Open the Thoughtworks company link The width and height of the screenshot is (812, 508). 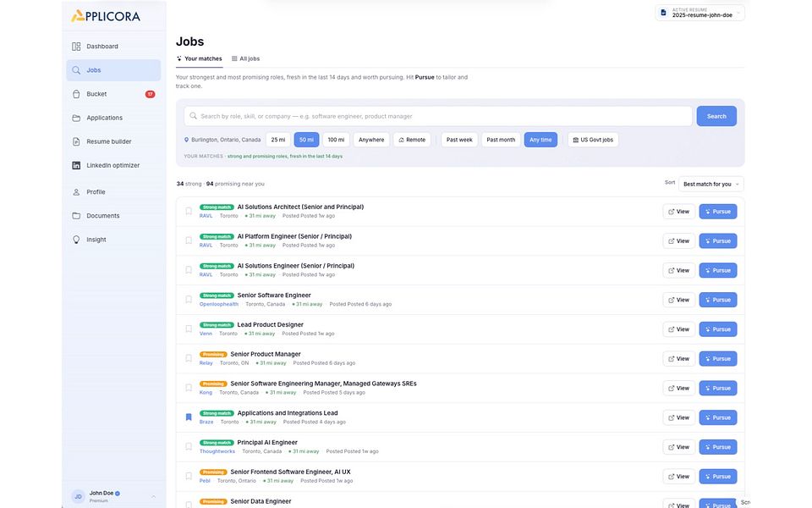(x=217, y=451)
